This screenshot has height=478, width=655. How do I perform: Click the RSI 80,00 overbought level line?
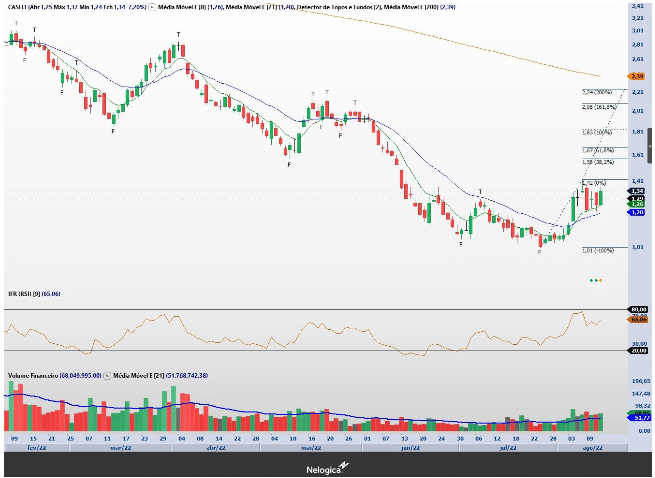(x=300, y=310)
